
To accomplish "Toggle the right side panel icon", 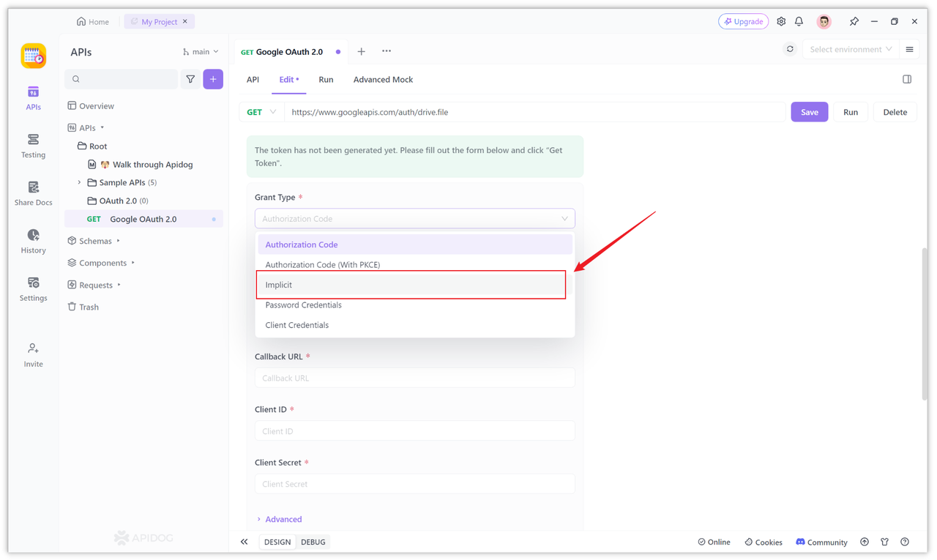I will 907,79.
